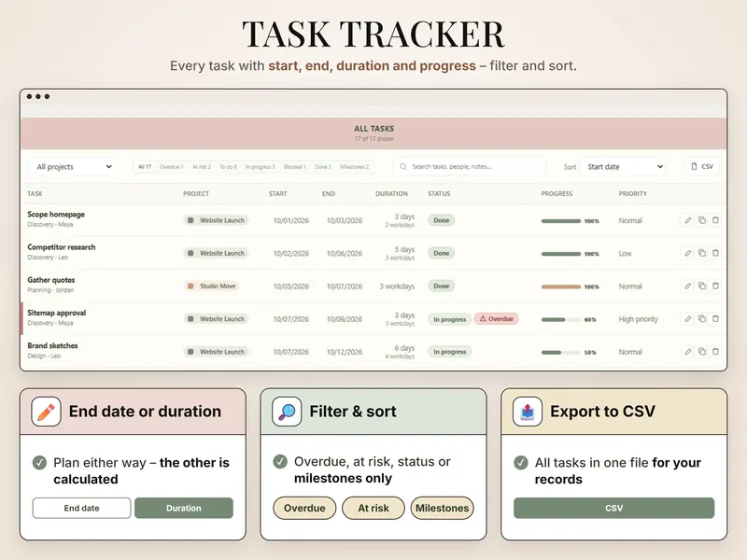The width and height of the screenshot is (747, 560).
Task: Click the Overdue pill in Filter & sort
Action: click(304, 508)
